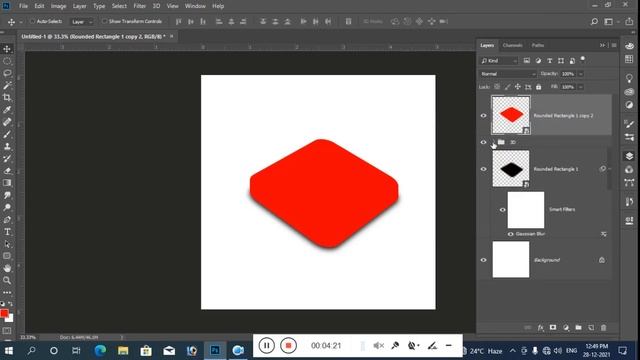Filter layers by type layers (T icon)
The height and width of the screenshot is (360, 640).
tap(549, 61)
